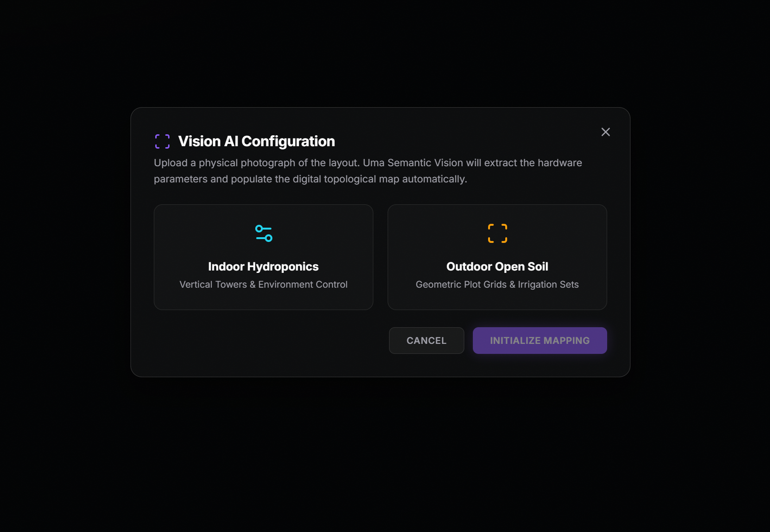Click the description line starting 'parameters and populate'
This screenshot has width=770, height=532.
[310, 179]
